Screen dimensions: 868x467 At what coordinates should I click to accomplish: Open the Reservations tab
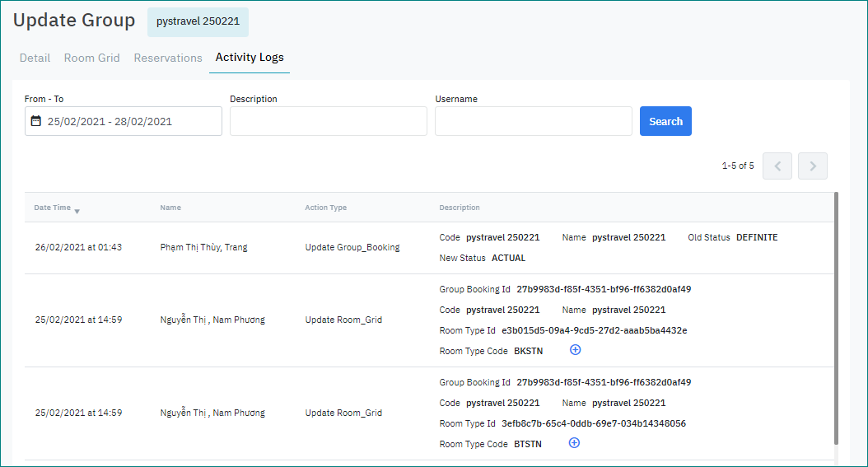(168, 58)
